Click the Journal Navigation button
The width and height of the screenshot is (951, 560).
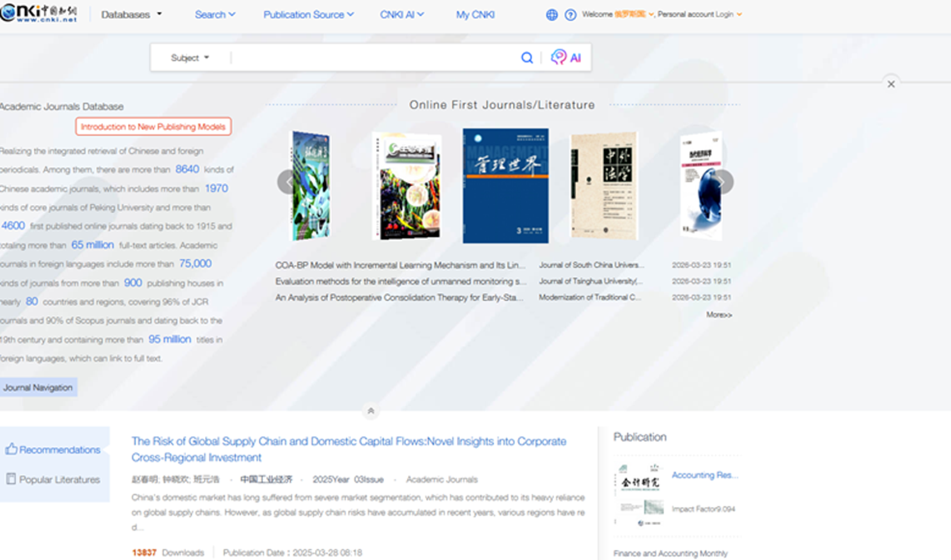click(x=38, y=388)
